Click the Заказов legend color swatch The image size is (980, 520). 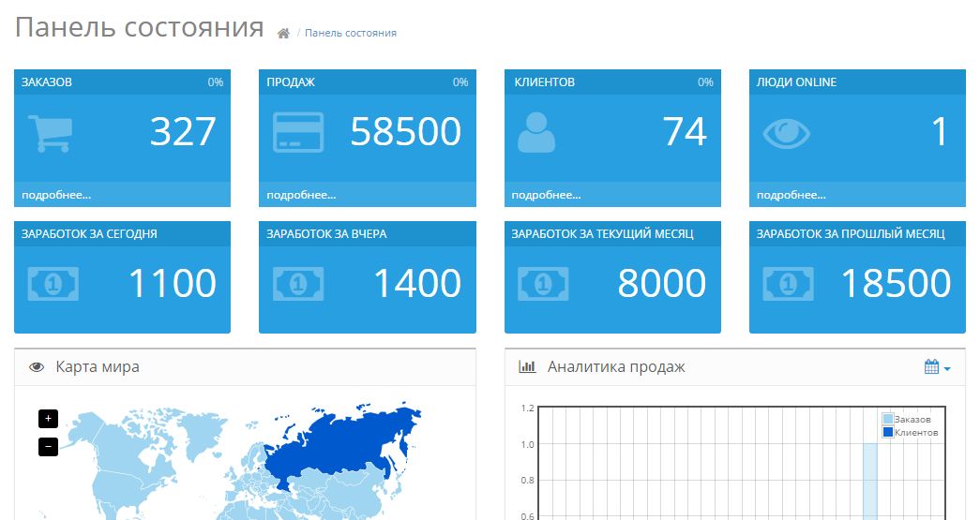(888, 420)
